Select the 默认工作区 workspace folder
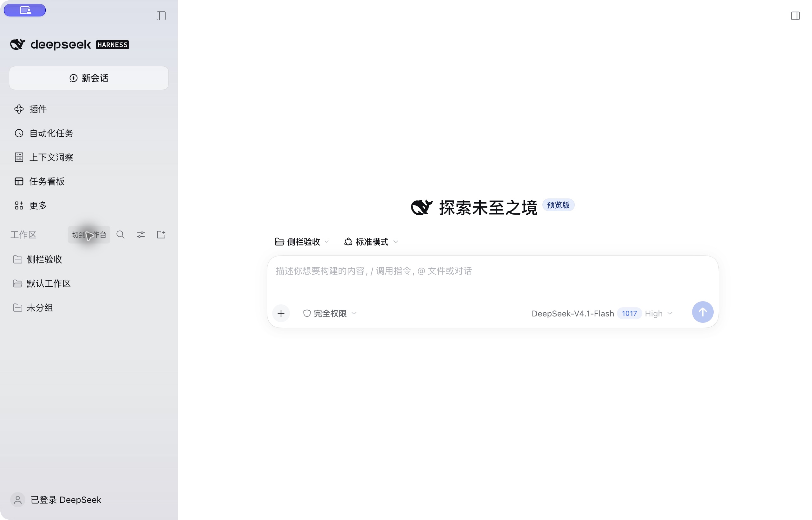The image size is (812, 520). pyautogui.click(x=89, y=283)
